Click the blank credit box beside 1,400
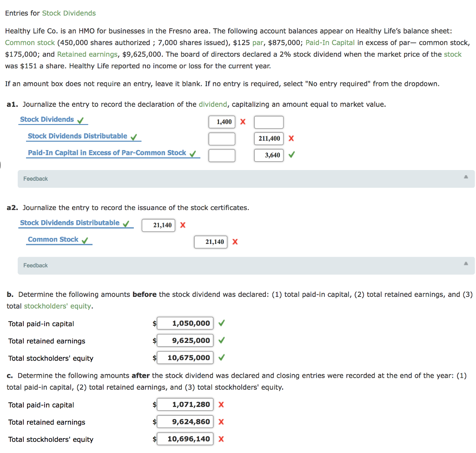 pos(268,122)
